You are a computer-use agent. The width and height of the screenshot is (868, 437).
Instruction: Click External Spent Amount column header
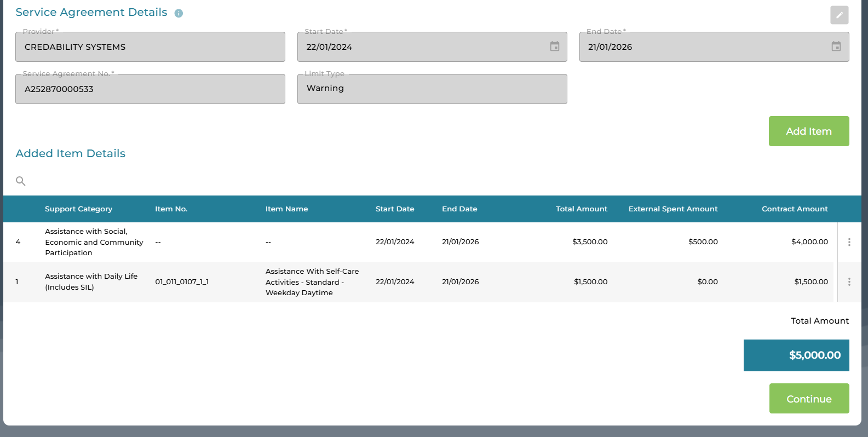point(672,209)
